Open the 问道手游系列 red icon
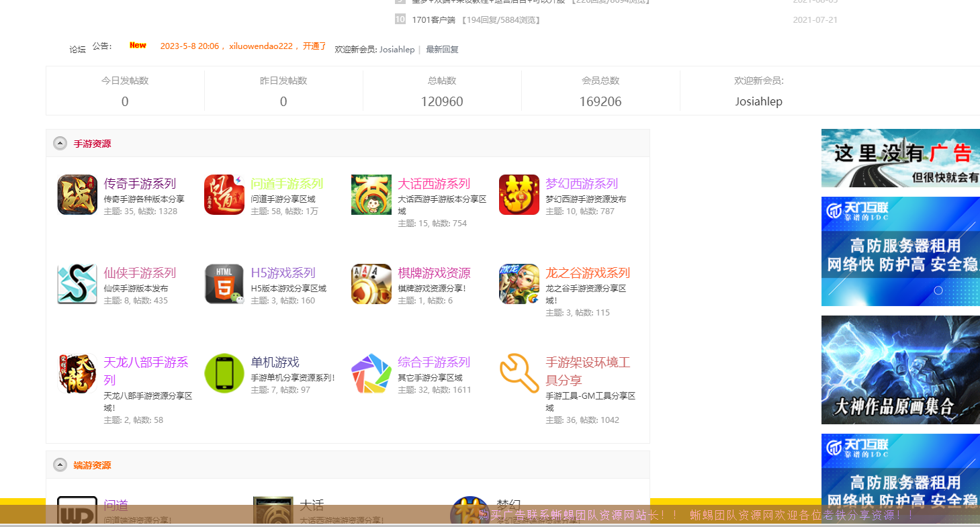The height and width of the screenshot is (527, 980). [x=224, y=195]
